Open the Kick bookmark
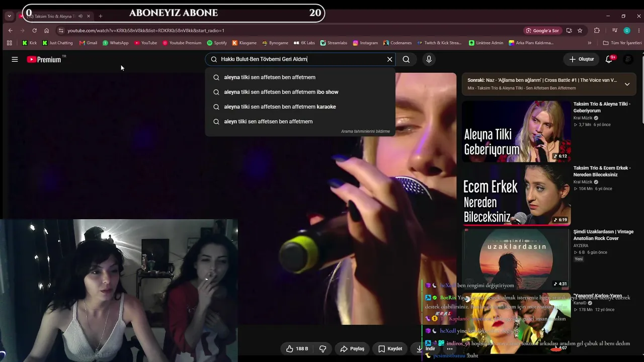The image size is (644, 362). click(x=29, y=43)
